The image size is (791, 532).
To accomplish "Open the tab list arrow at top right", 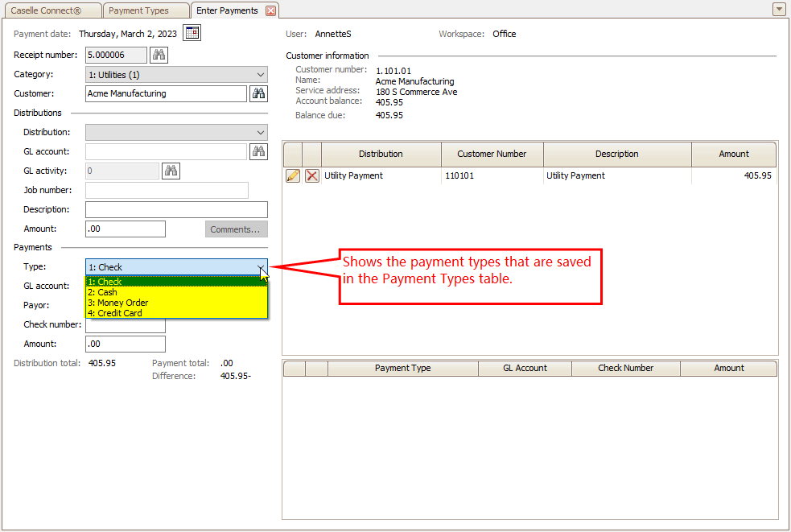I will point(778,10).
